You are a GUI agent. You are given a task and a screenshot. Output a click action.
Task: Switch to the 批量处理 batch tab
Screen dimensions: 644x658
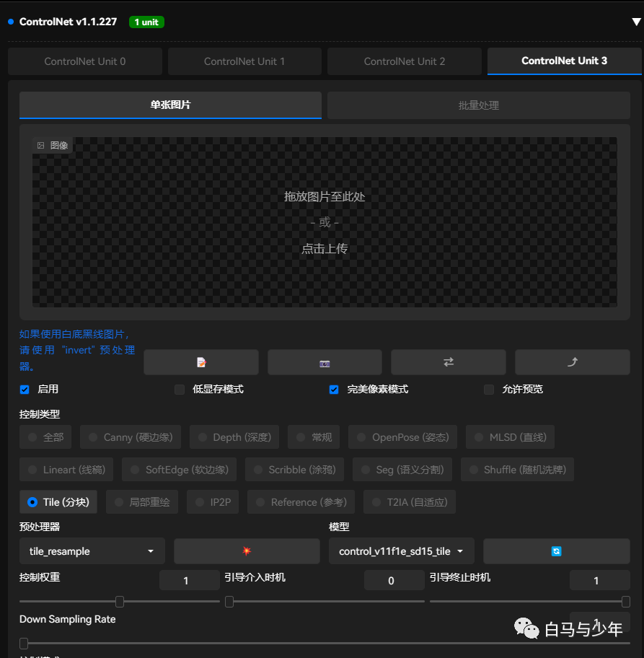pos(478,105)
